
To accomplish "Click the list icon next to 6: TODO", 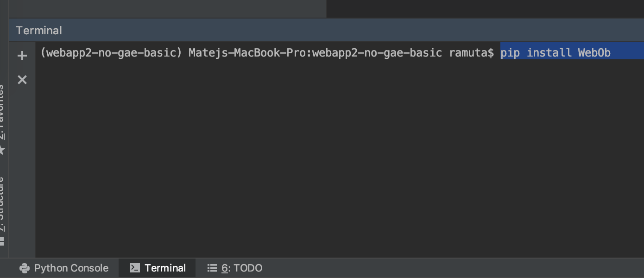I will 212,267.
